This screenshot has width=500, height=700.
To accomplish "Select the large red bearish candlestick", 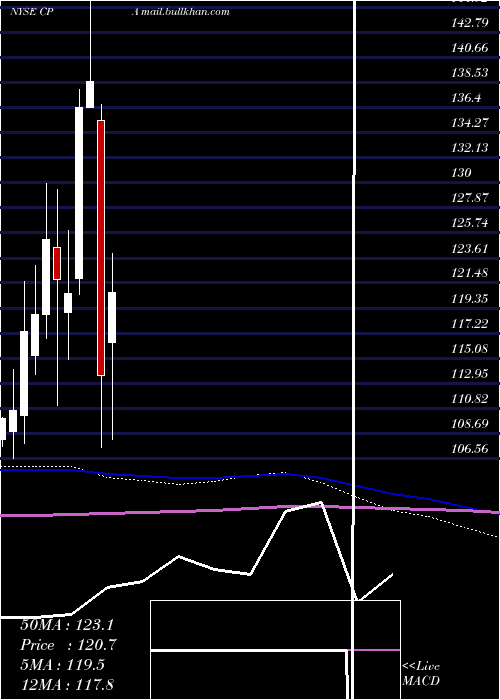I will pyautogui.click(x=101, y=248).
